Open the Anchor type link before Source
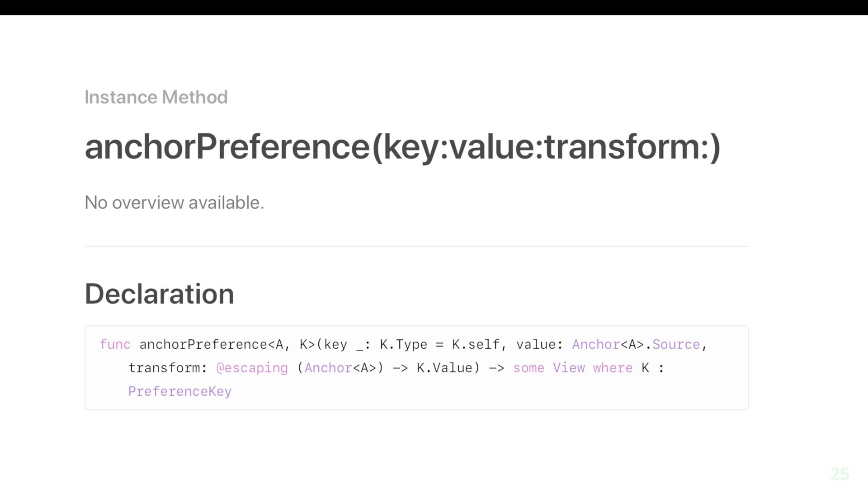This screenshot has width=868, height=488. tap(596, 344)
